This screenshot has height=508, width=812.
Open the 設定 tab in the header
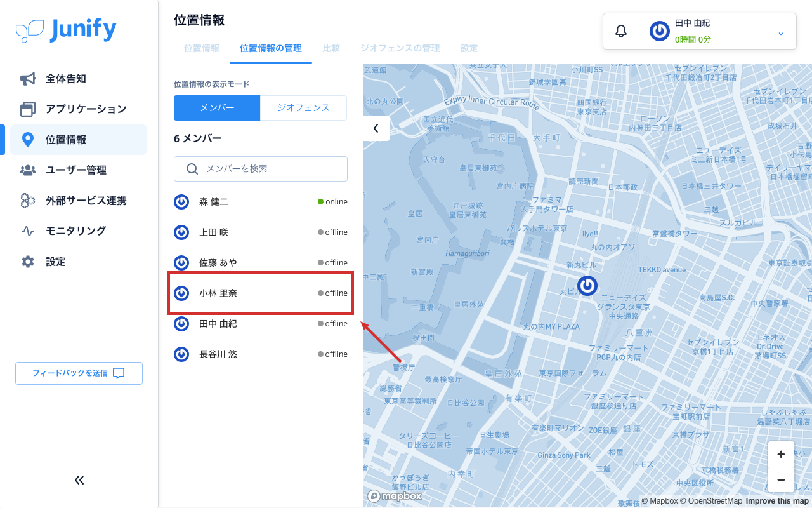coord(469,48)
